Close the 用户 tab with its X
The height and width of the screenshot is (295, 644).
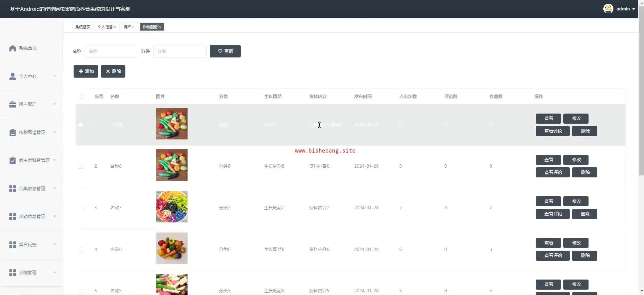tap(133, 27)
